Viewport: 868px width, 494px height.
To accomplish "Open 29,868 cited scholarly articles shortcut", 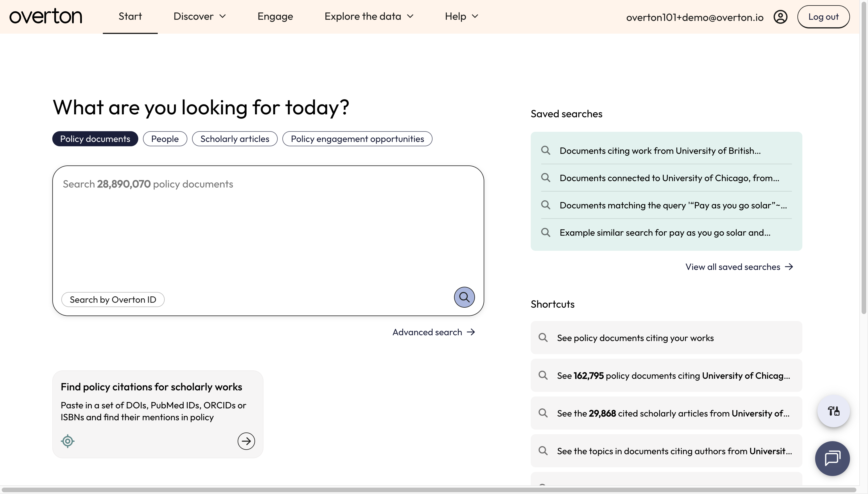I will pyautogui.click(x=666, y=413).
